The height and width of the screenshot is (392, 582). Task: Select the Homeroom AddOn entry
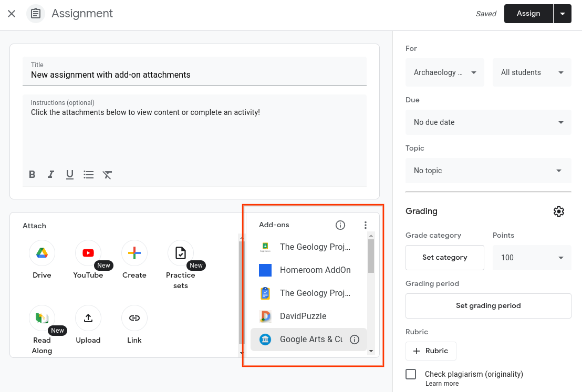click(315, 270)
